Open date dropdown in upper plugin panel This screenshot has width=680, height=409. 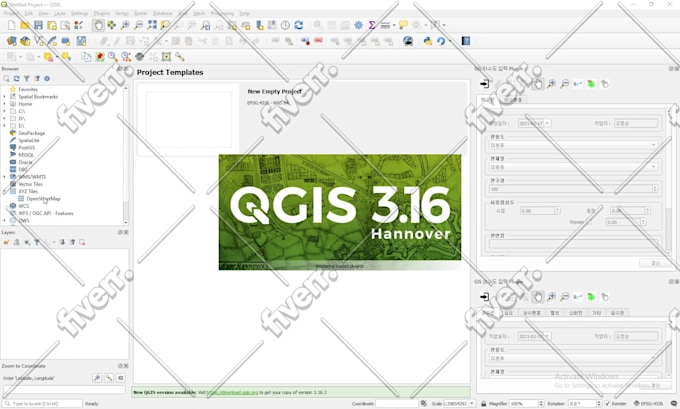[547, 123]
